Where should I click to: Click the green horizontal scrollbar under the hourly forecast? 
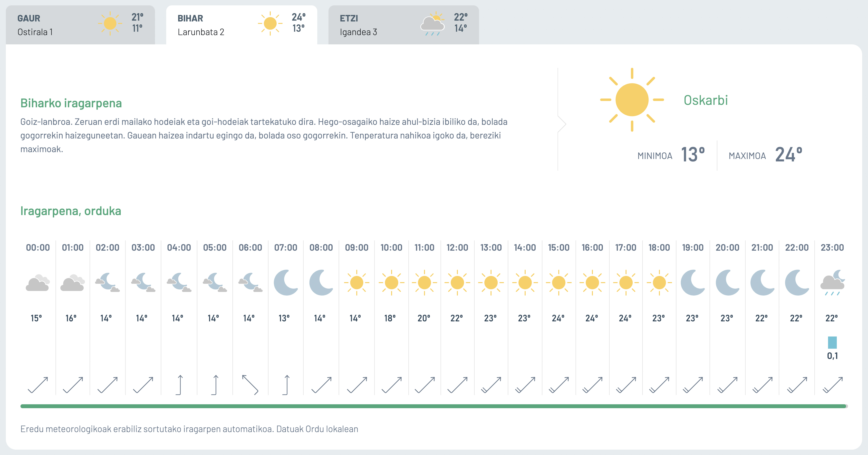[433, 406]
